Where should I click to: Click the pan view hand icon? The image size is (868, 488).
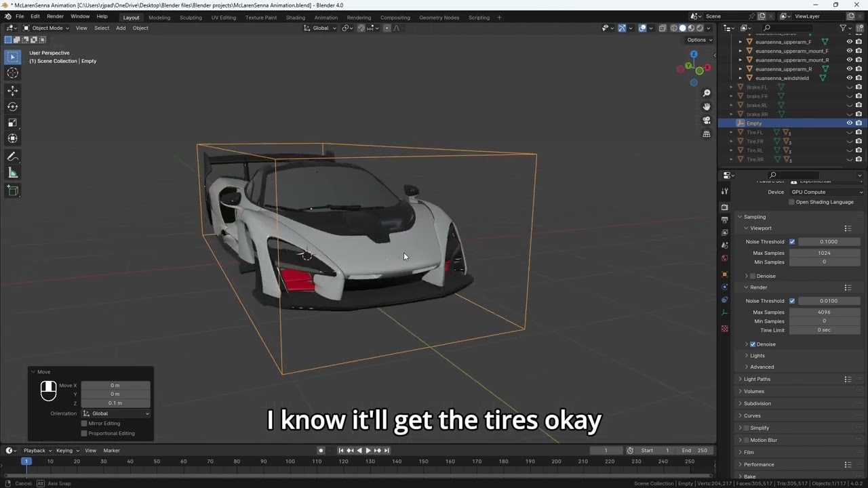click(x=707, y=106)
